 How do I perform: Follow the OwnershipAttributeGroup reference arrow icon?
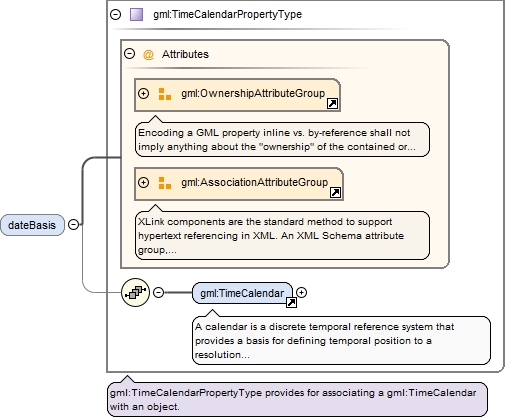(332, 104)
